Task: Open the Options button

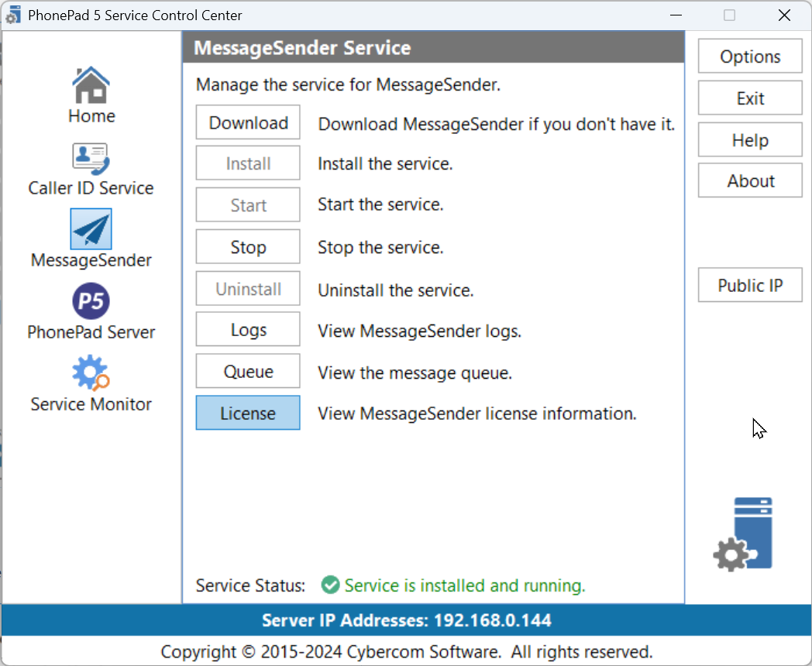Action: [x=750, y=56]
